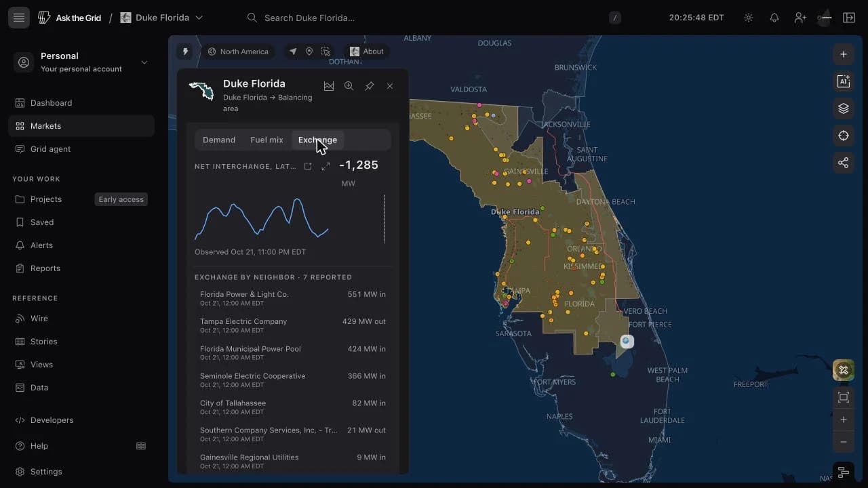Open North America region selector
Image resolution: width=868 pixels, height=488 pixels.
[x=238, y=52]
